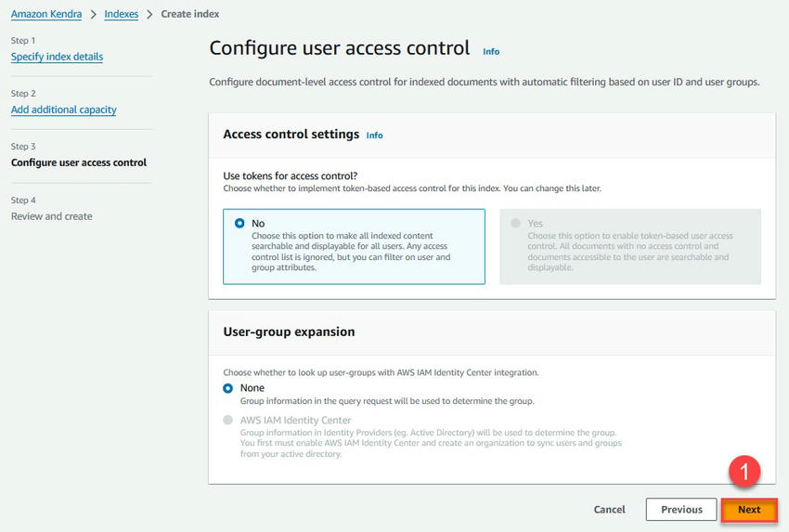Click the orange Next button

tap(749, 510)
